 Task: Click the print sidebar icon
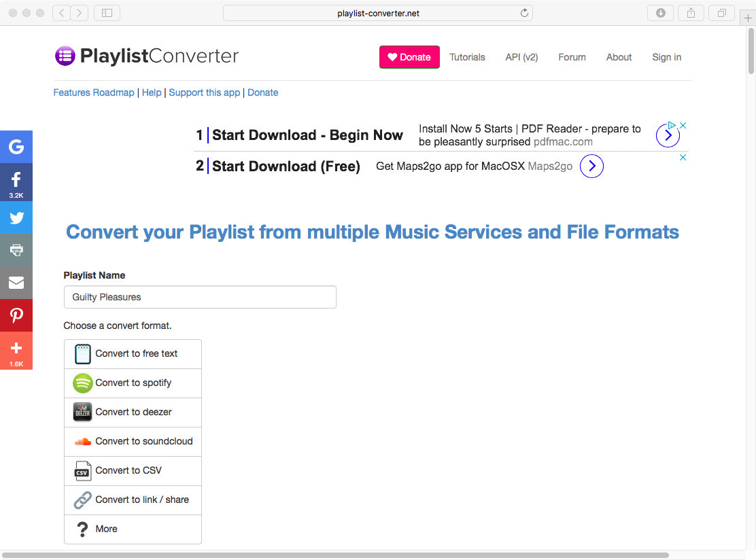(x=16, y=250)
